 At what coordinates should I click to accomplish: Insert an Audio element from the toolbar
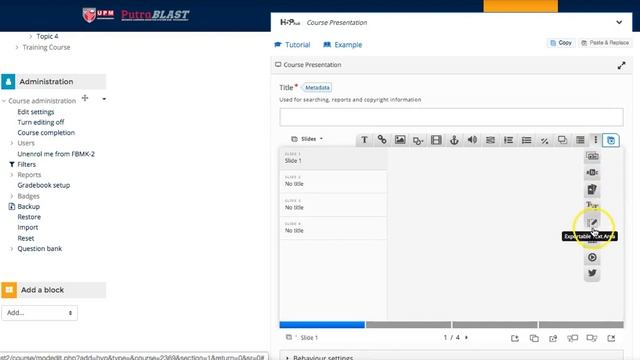472,140
